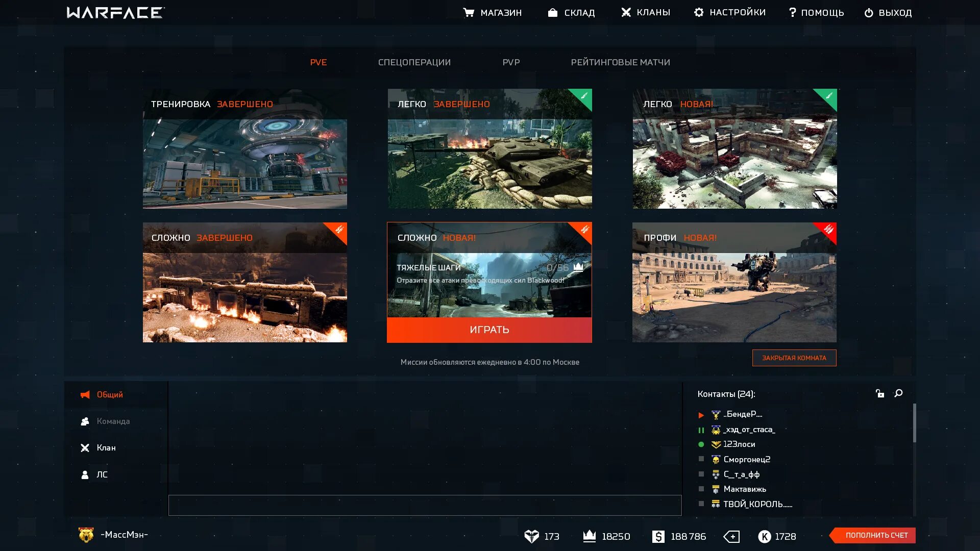Click the bag icon next to Склад

(x=553, y=12)
